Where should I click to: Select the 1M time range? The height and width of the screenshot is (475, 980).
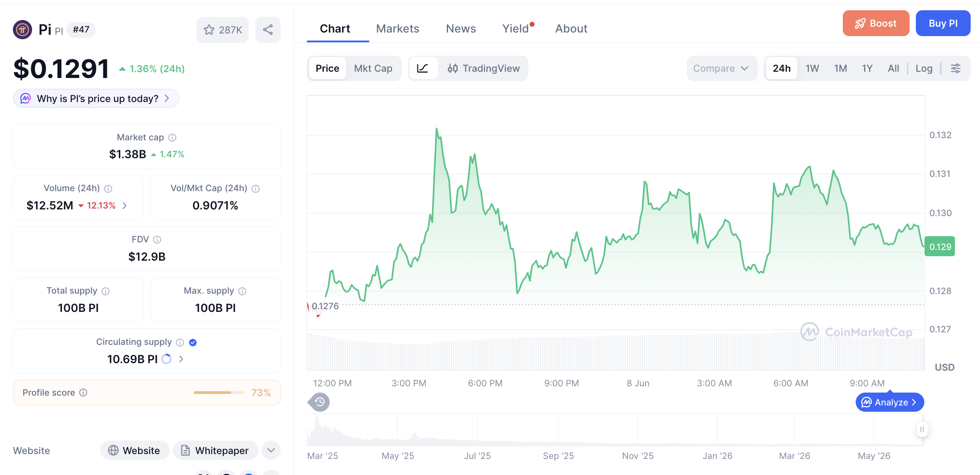pos(841,68)
